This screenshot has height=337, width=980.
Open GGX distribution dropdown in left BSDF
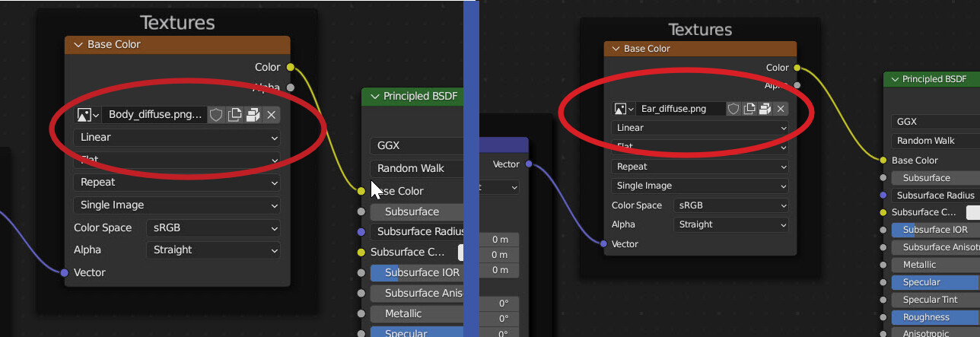(x=417, y=145)
